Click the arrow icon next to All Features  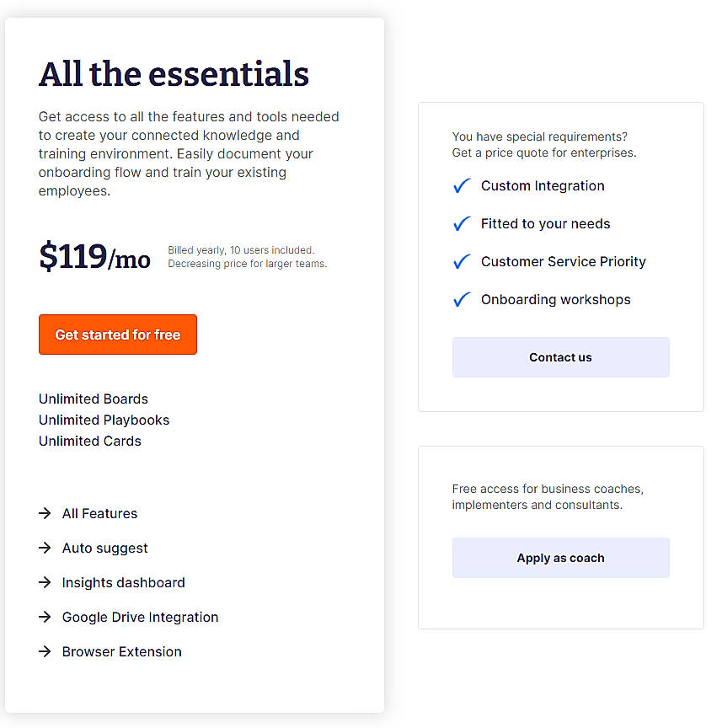point(44,513)
